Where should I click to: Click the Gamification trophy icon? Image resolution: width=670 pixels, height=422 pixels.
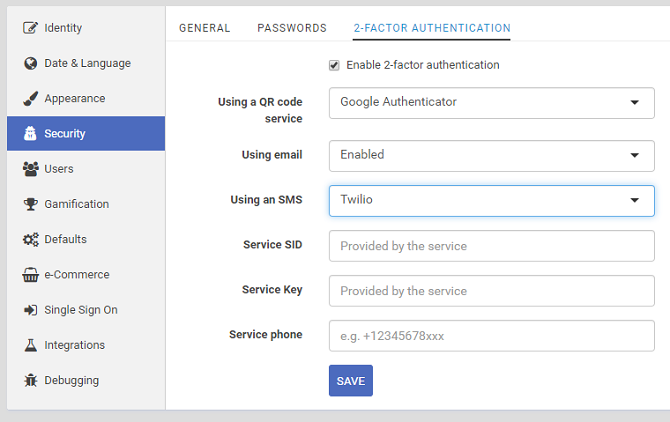tap(30, 204)
